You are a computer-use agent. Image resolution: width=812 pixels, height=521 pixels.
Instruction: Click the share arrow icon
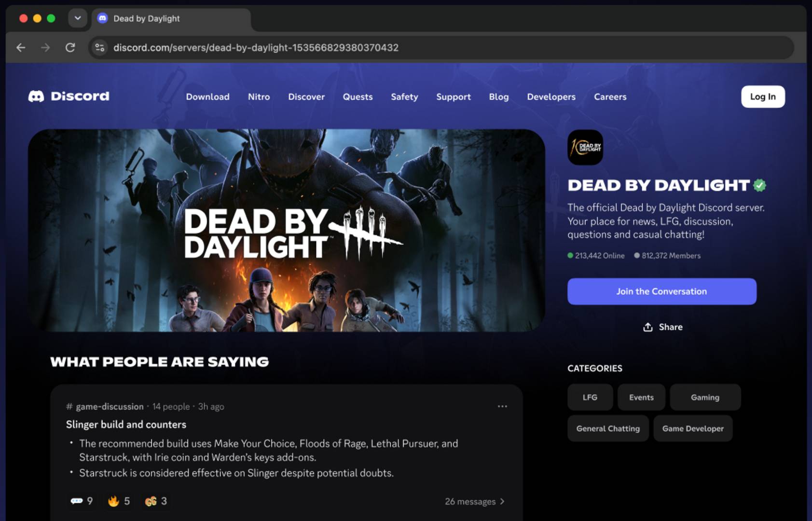pyautogui.click(x=648, y=327)
